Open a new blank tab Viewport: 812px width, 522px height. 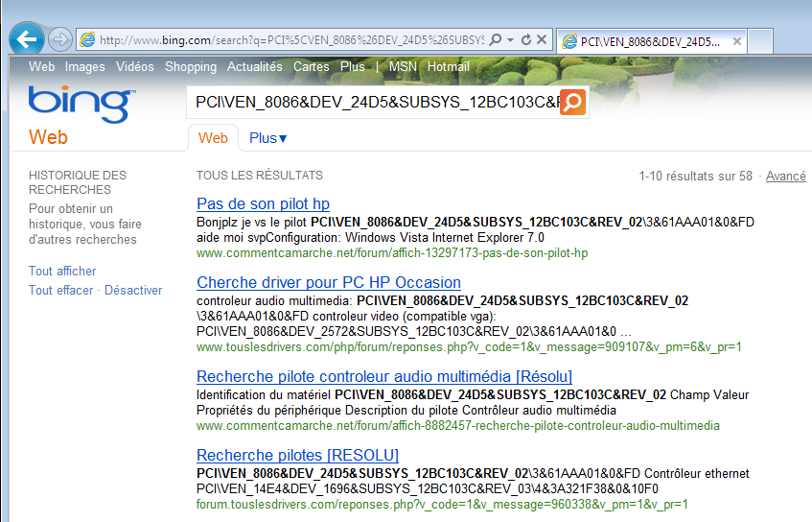pos(760,41)
